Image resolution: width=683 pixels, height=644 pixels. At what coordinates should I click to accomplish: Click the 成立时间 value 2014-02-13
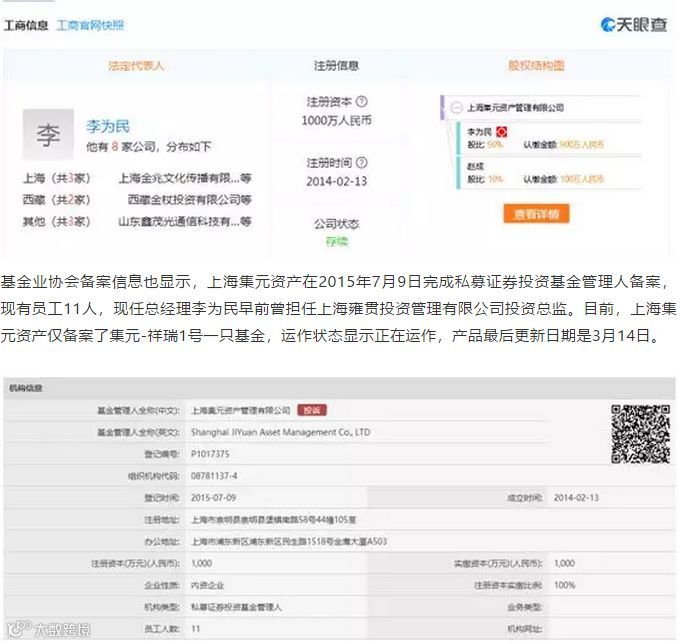click(576, 498)
